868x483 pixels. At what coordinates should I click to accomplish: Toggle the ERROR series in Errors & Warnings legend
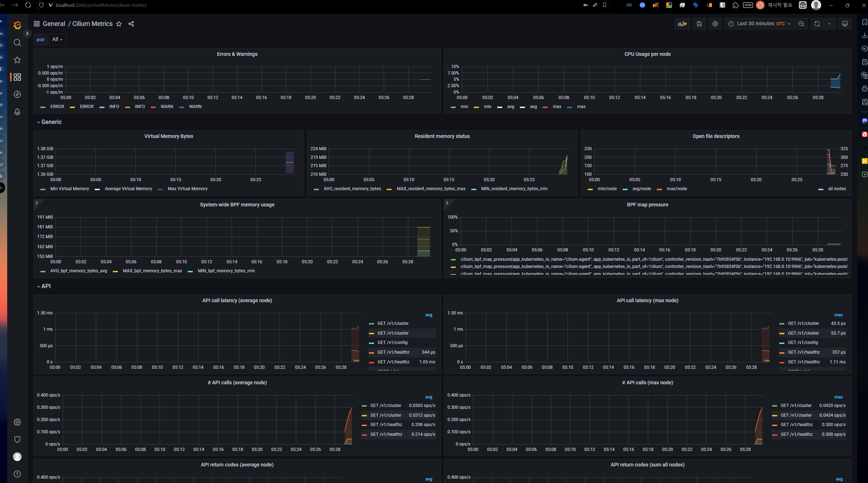(58, 106)
